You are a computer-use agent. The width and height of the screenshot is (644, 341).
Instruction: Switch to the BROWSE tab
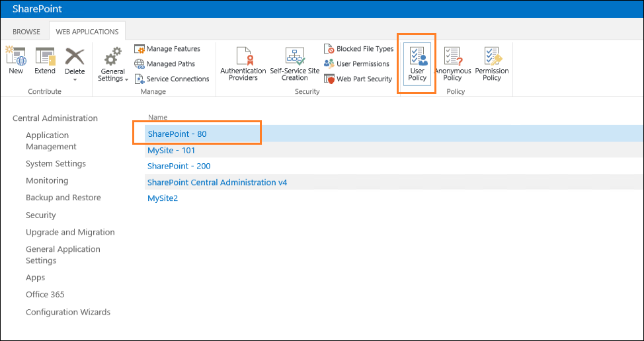pos(26,32)
